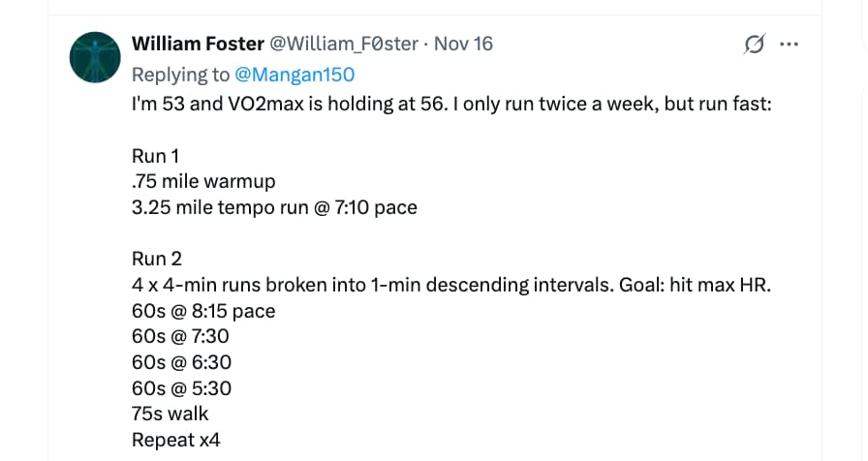Click the "Run 2" heading line
This screenshot has height=461, width=868.
[x=158, y=260]
